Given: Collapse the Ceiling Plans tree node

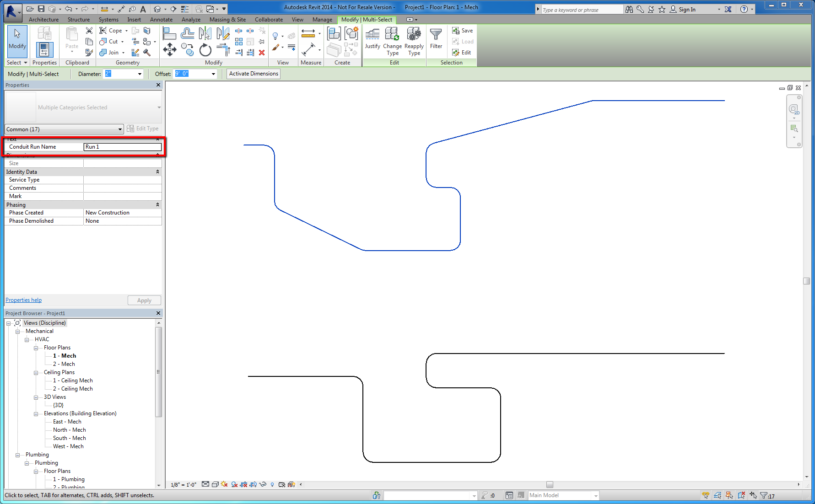Looking at the screenshot, I should point(36,373).
